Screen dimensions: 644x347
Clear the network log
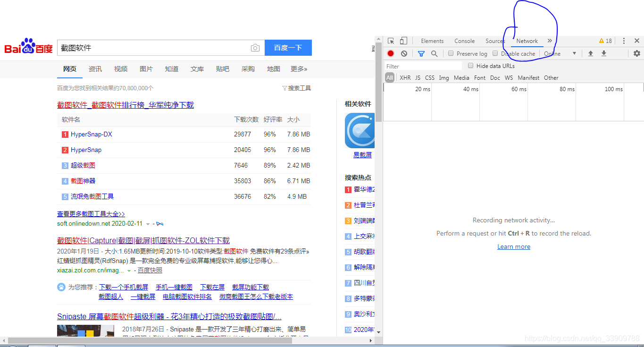404,53
